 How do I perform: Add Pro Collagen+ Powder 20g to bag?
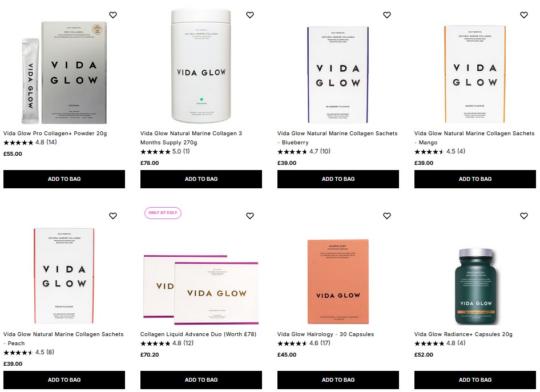tap(64, 179)
